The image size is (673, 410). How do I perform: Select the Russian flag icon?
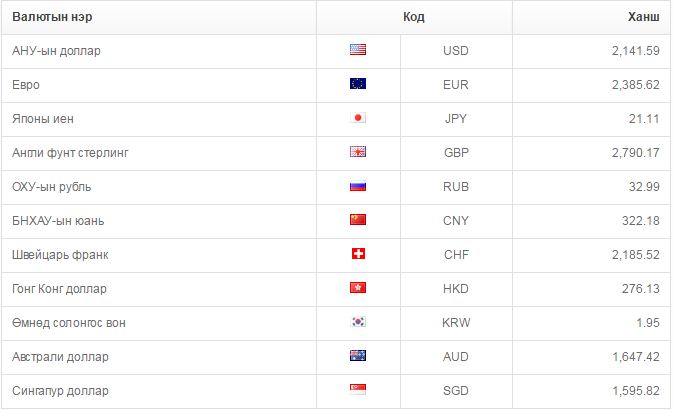click(x=358, y=186)
